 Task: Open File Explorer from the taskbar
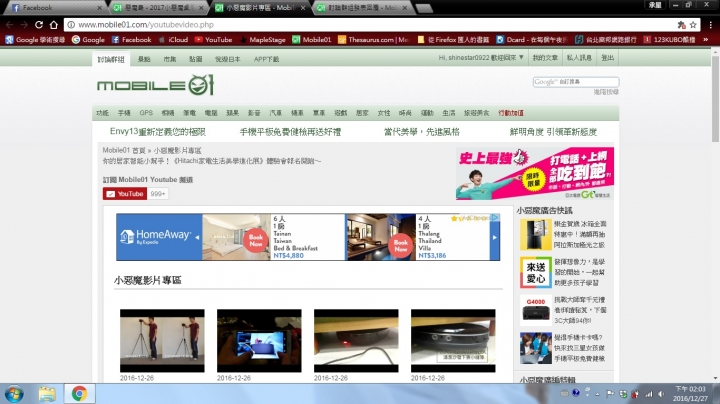pyautogui.click(x=47, y=394)
